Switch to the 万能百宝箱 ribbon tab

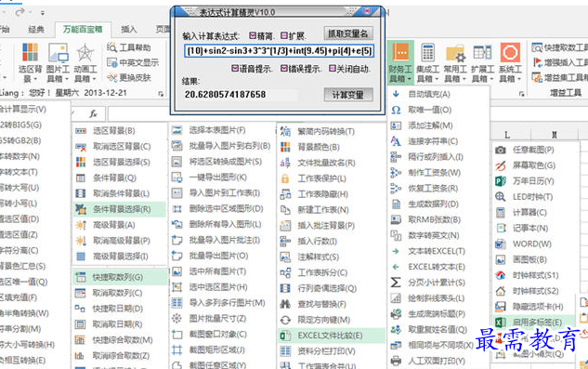pos(83,30)
